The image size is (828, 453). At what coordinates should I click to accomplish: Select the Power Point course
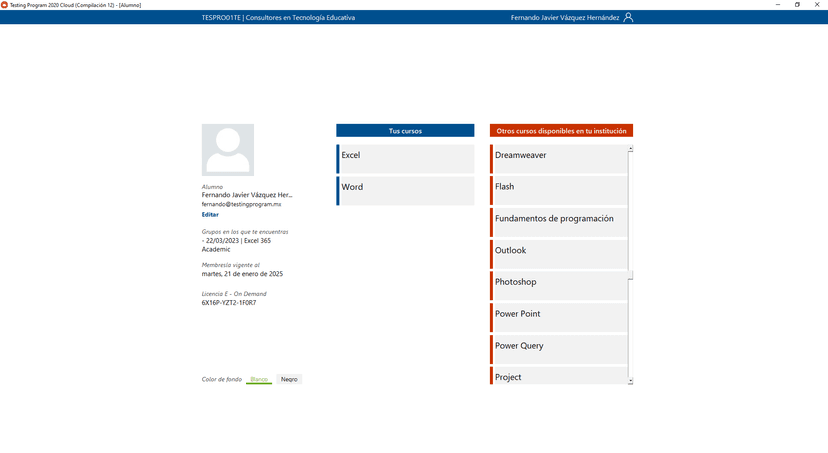[x=559, y=317]
